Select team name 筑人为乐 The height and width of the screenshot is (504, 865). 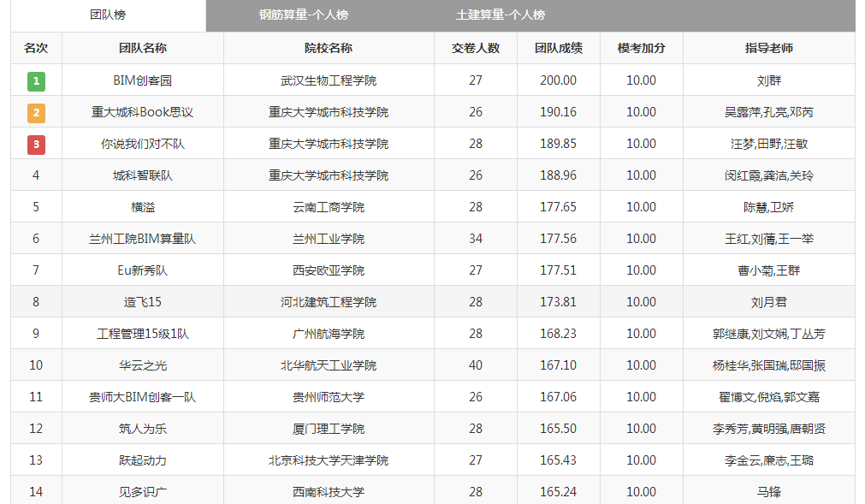point(143,429)
